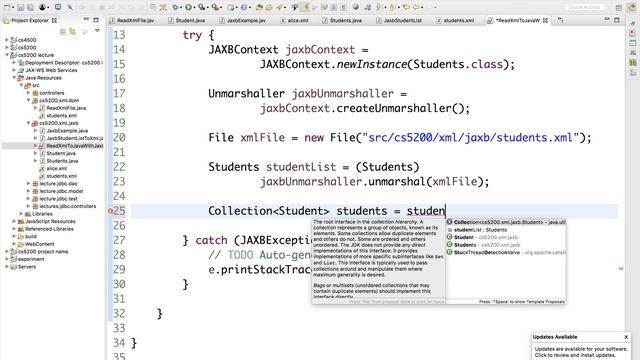The height and width of the screenshot is (360, 640).
Task: Select JaxbExample.java in the tree
Action: click(67, 131)
